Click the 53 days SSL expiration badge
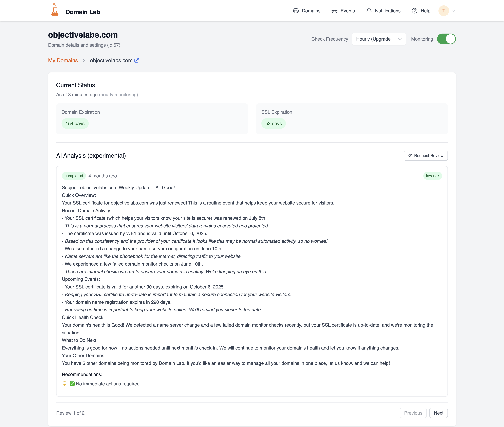This screenshot has width=504, height=427. tap(273, 123)
